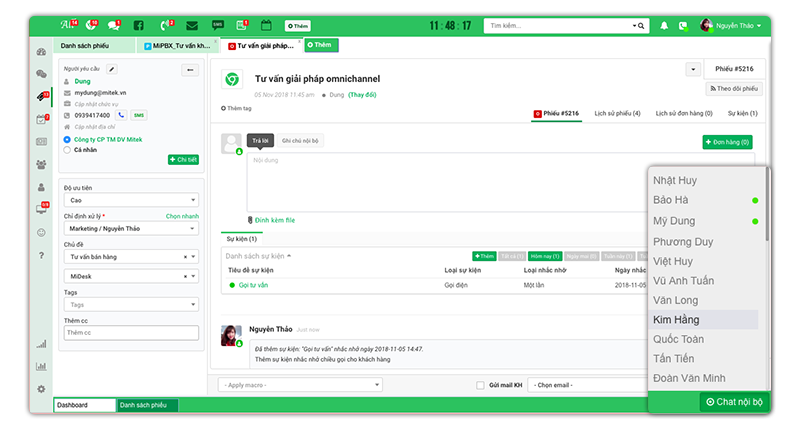This screenshot has width=800, height=429.
Task: Tick the Gửi mail KH checkbox
Action: (480, 385)
